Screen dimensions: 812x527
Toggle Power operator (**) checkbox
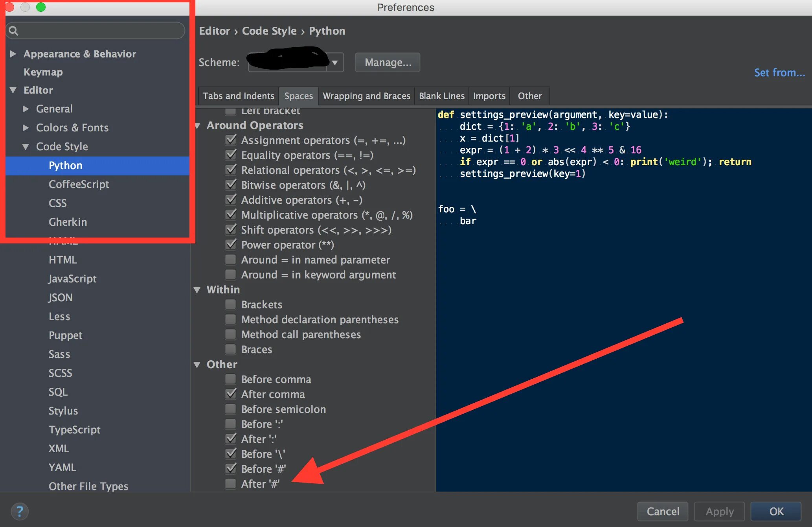[x=231, y=245]
